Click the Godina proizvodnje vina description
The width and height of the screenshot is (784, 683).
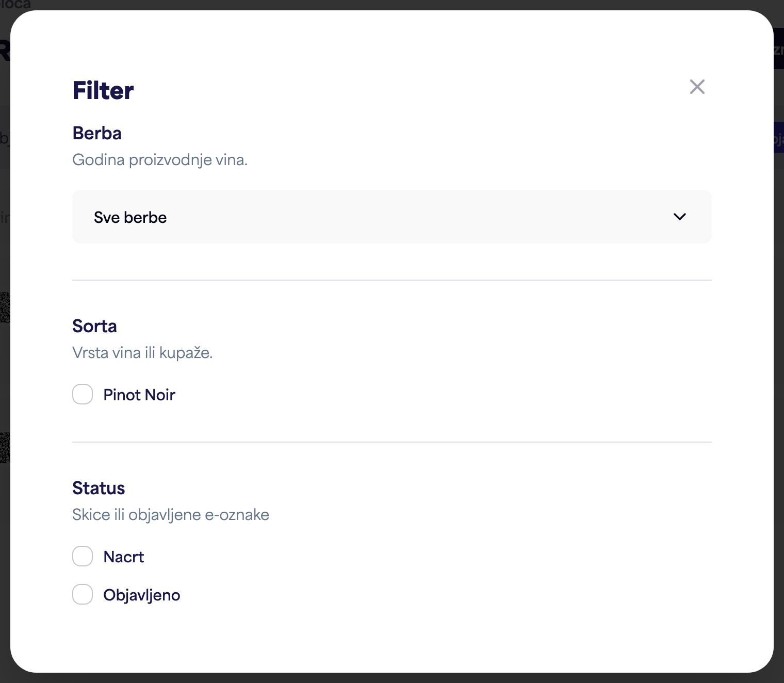[x=160, y=160]
